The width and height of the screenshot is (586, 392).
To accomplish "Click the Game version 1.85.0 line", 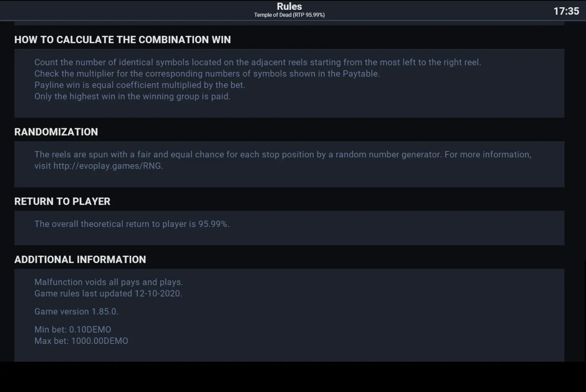I will [76, 311].
